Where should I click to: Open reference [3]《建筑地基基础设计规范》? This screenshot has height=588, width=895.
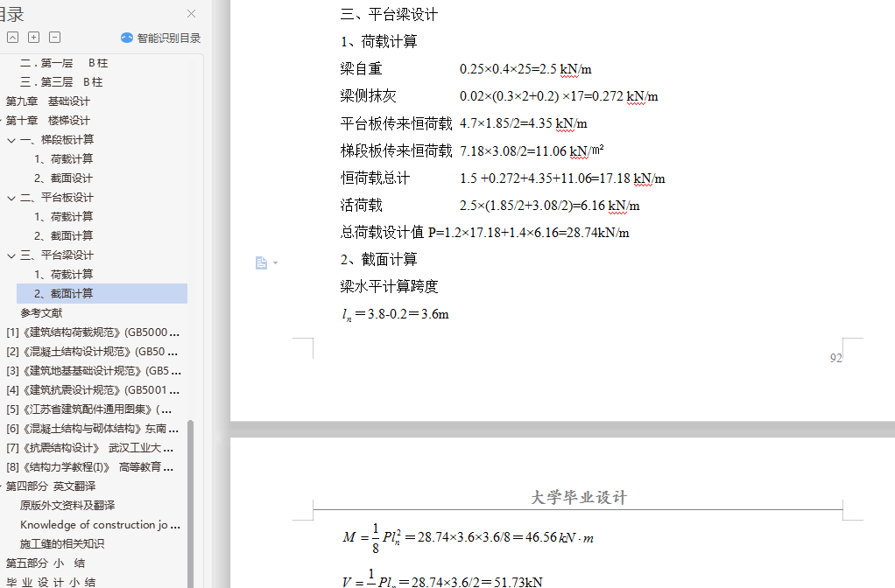click(x=94, y=371)
